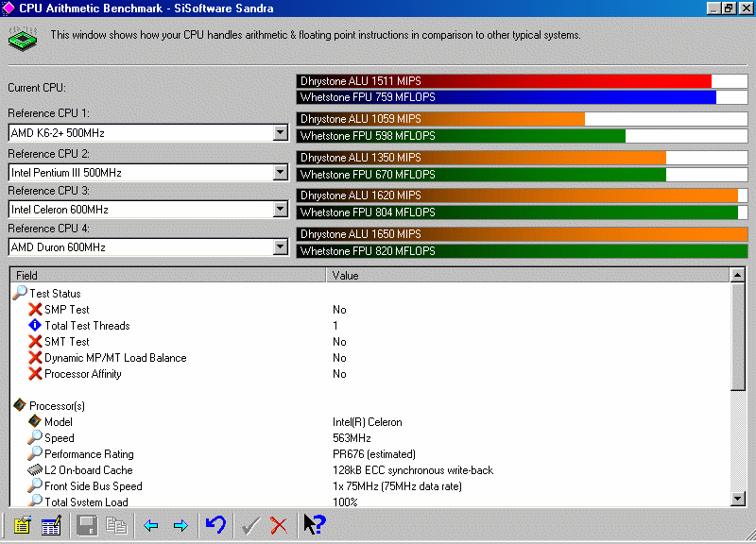
Task: Click the pink diamond title bar icon
Action: [9, 8]
